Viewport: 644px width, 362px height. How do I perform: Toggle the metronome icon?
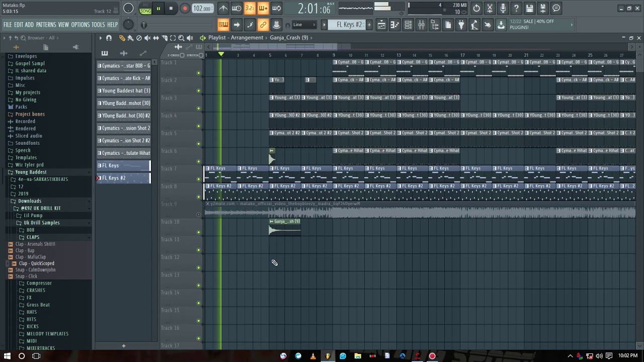pos(223,8)
